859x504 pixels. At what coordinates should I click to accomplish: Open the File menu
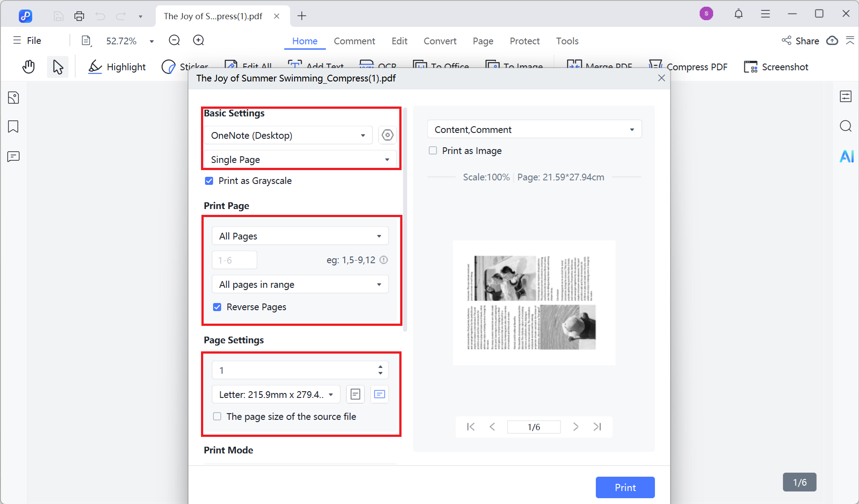27,40
